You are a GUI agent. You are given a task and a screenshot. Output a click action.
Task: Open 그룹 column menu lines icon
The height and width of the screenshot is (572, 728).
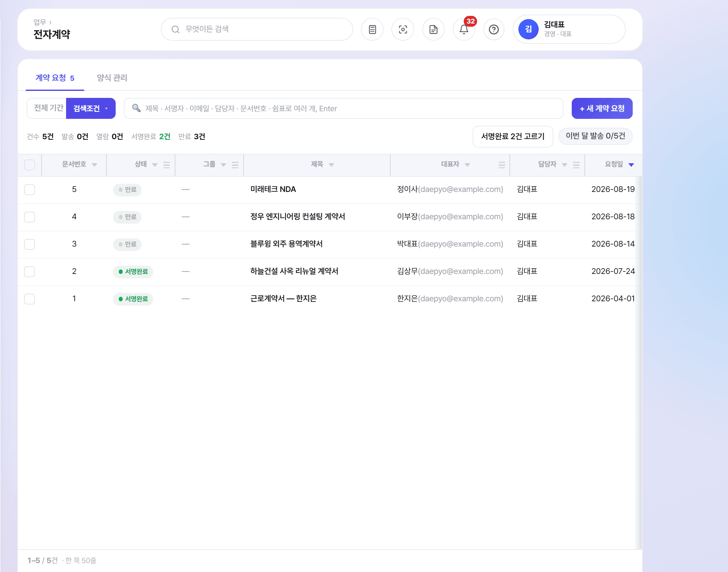pos(235,165)
